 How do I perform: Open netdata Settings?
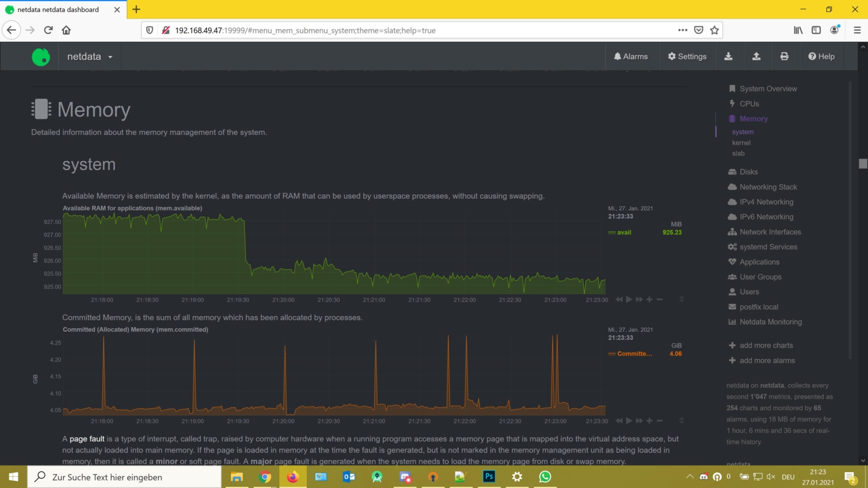687,56
